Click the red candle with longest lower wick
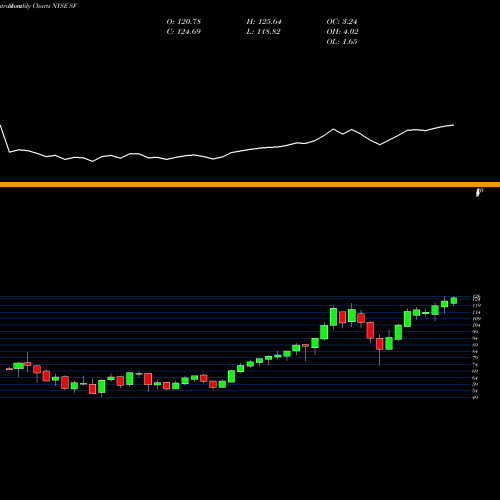 (x=380, y=344)
